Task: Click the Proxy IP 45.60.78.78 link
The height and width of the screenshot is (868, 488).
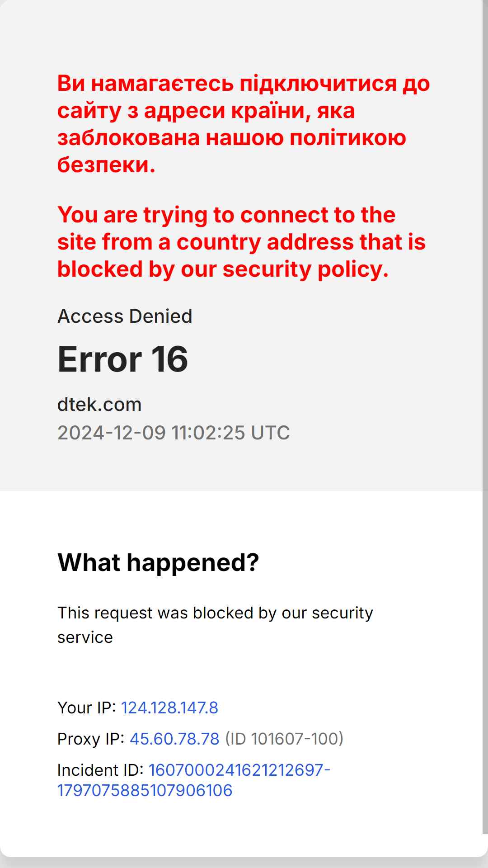Action: point(174,739)
